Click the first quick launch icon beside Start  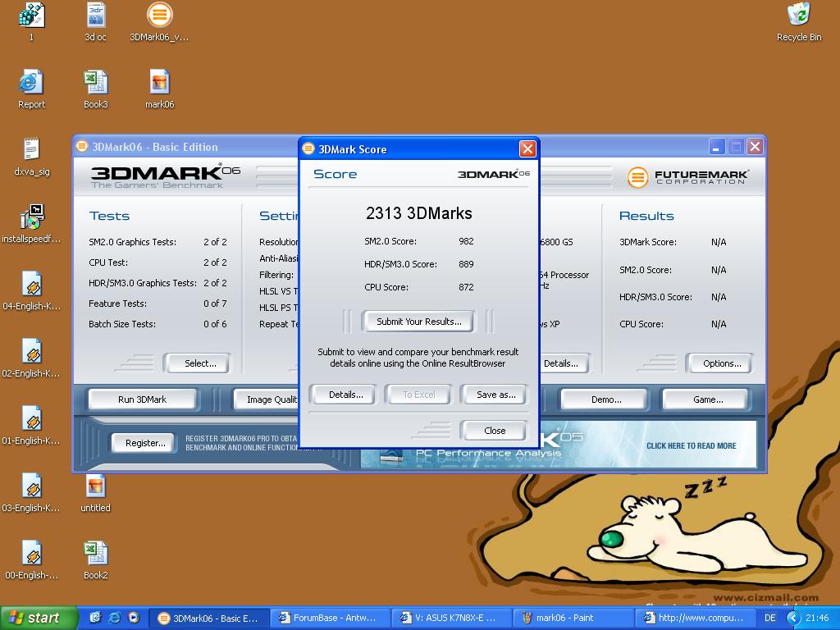pyautogui.click(x=95, y=618)
